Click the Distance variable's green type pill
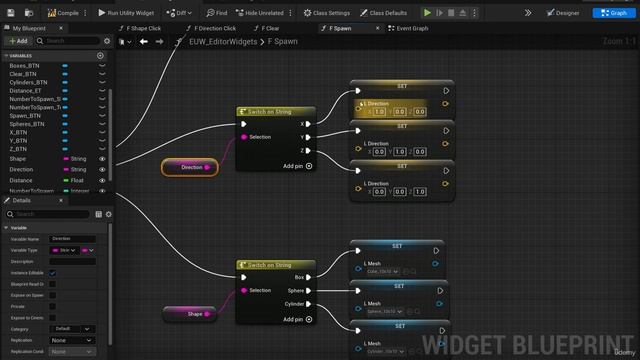Viewport: 640px width, 360px height. tap(66, 180)
